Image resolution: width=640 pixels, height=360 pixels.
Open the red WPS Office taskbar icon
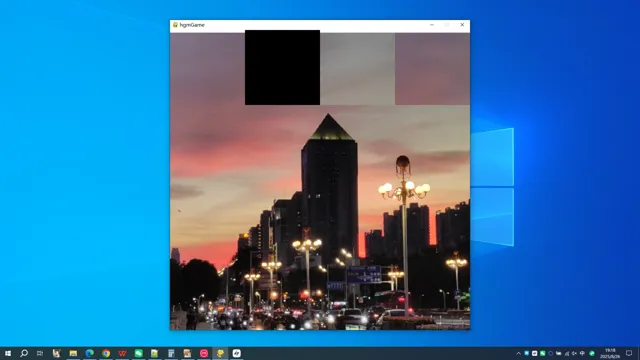pyautogui.click(x=122, y=353)
